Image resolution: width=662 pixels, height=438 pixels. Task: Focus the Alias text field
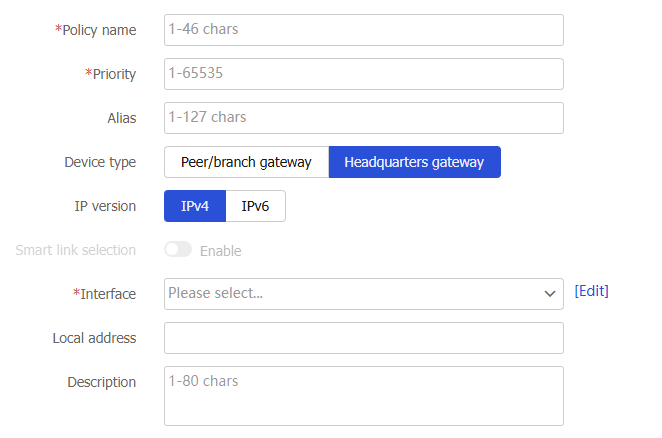coord(363,118)
